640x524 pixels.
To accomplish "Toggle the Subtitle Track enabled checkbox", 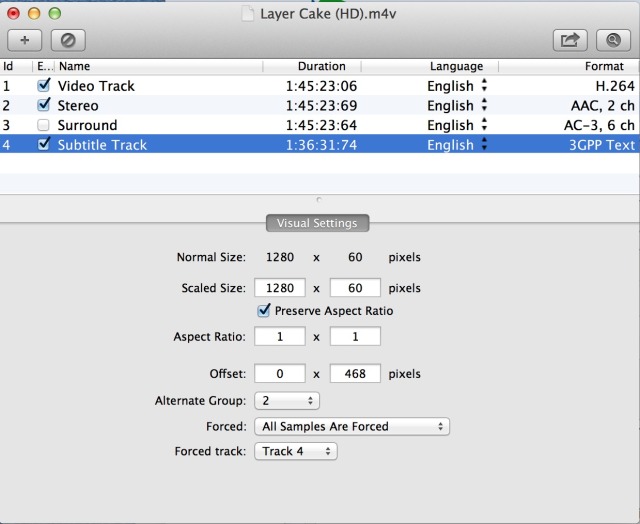I will point(43,144).
